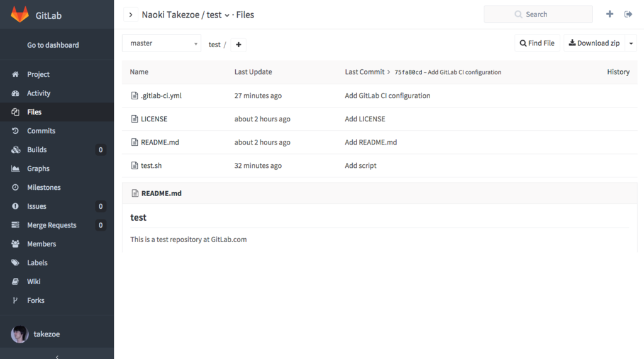Image resolution: width=644 pixels, height=359 pixels.
Task: Click the Graphs chart icon
Action: [15, 168]
